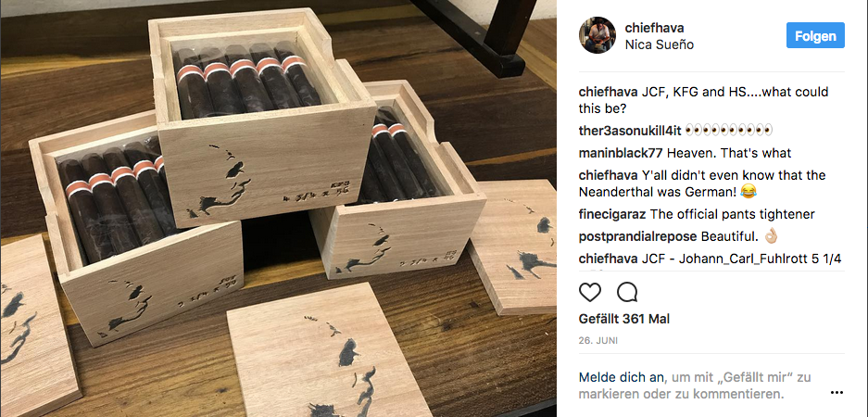Screen dimensions: 868x417
Task: Visit maninblack77 commenter profile
Action: click(620, 152)
